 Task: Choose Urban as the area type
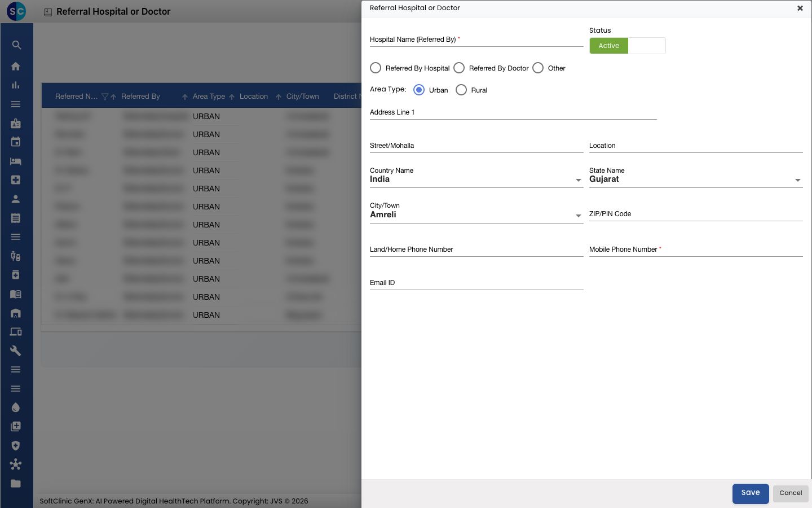pos(419,90)
